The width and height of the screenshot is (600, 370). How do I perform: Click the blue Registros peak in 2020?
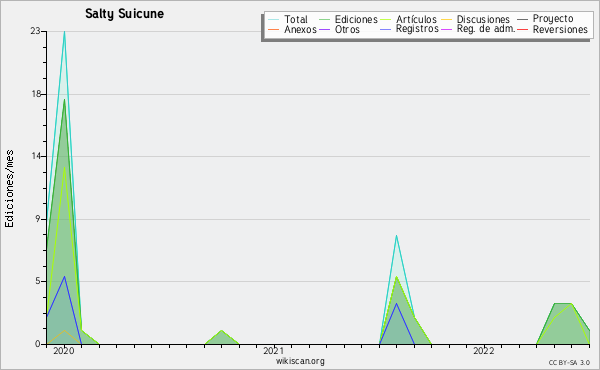[64, 277]
